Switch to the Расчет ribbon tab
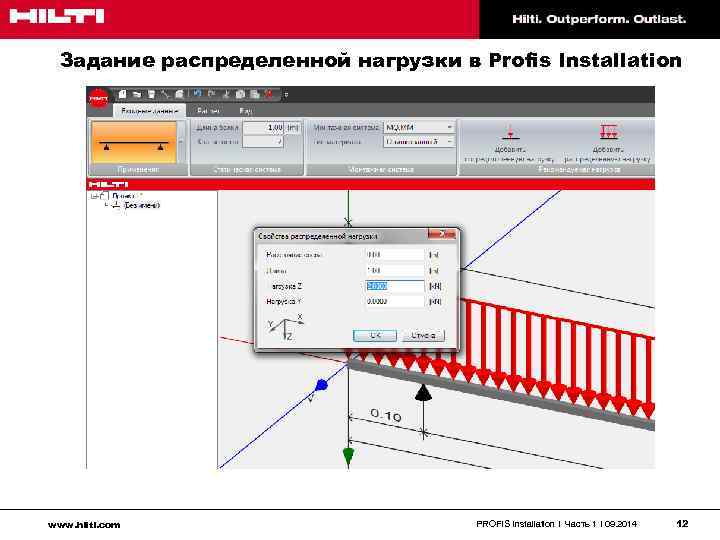720x540 pixels. pyautogui.click(x=208, y=111)
